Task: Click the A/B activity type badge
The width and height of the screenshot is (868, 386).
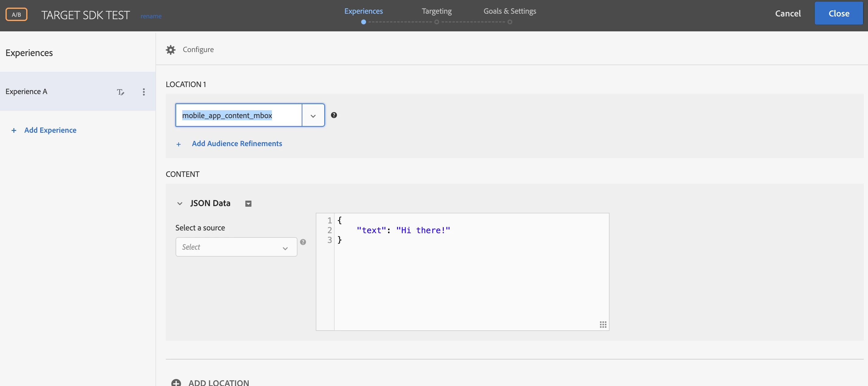Action: tap(16, 15)
